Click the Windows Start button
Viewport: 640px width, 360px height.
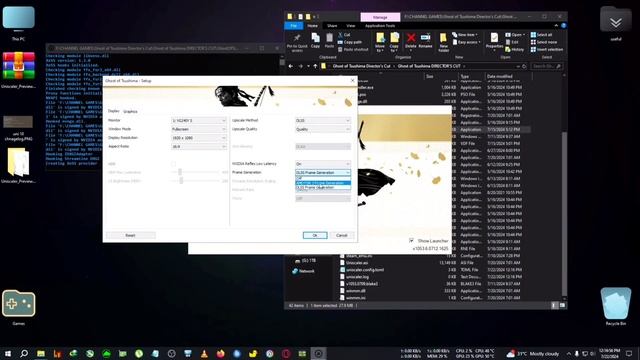tap(8, 353)
